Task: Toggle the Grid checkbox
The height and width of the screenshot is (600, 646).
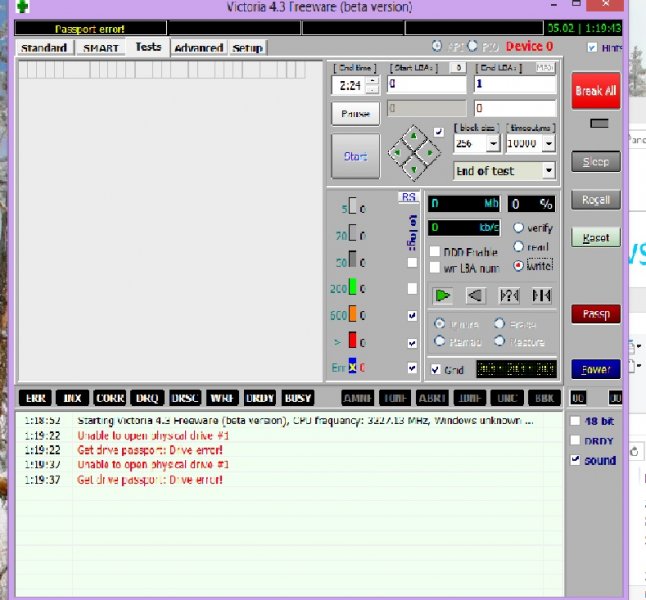Action: pos(435,369)
